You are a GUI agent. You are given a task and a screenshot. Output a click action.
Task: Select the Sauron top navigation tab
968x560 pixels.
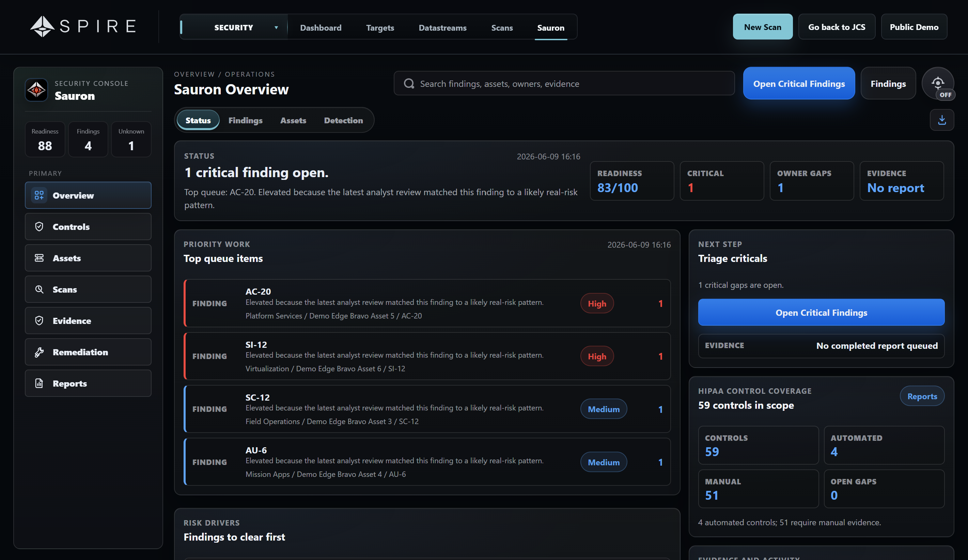click(x=550, y=28)
